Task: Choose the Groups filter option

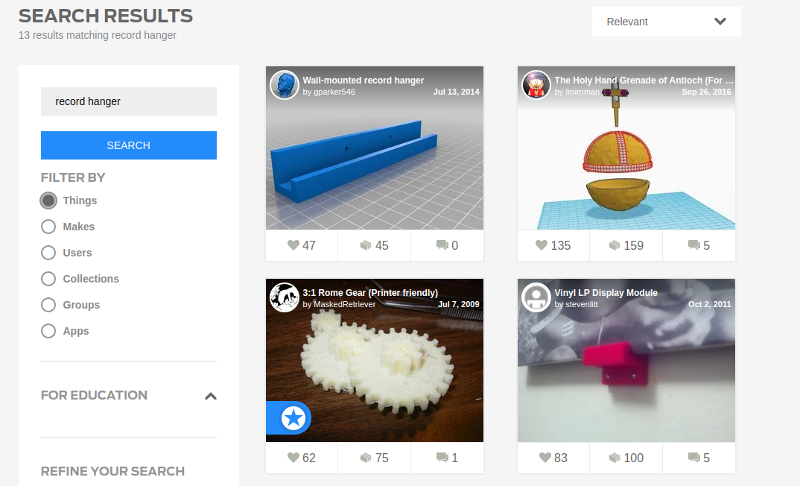Action: pyautogui.click(x=48, y=305)
